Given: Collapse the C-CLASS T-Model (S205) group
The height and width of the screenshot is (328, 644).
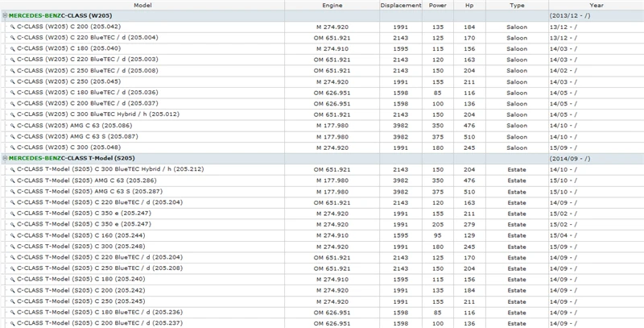Looking at the screenshot, I should [5, 158].
